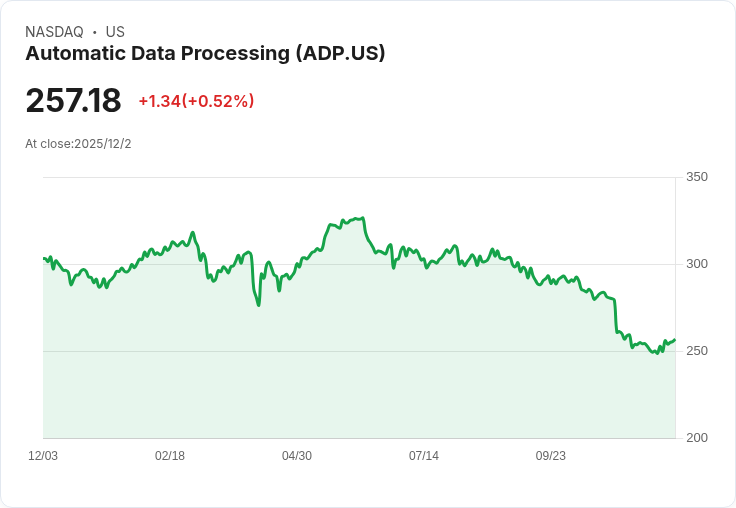Click the NASDAQ exchange label
736x508 pixels.
click(x=54, y=32)
